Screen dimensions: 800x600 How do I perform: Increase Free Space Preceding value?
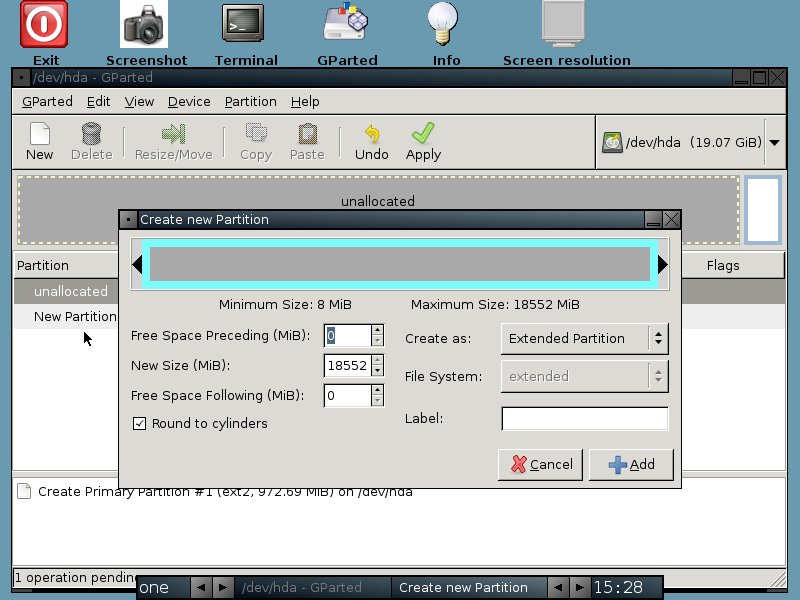(x=378, y=330)
